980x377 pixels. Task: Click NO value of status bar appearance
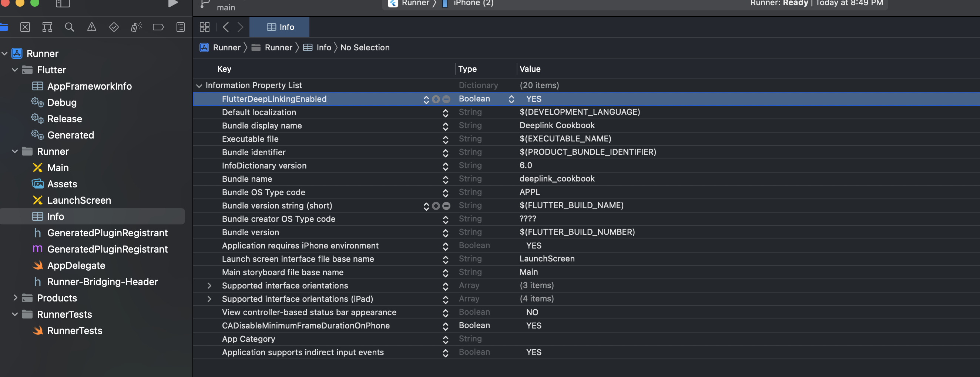point(532,312)
